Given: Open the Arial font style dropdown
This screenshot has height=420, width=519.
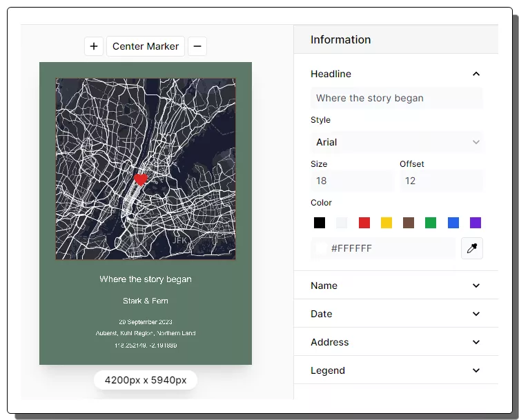Looking at the screenshot, I should 396,142.
